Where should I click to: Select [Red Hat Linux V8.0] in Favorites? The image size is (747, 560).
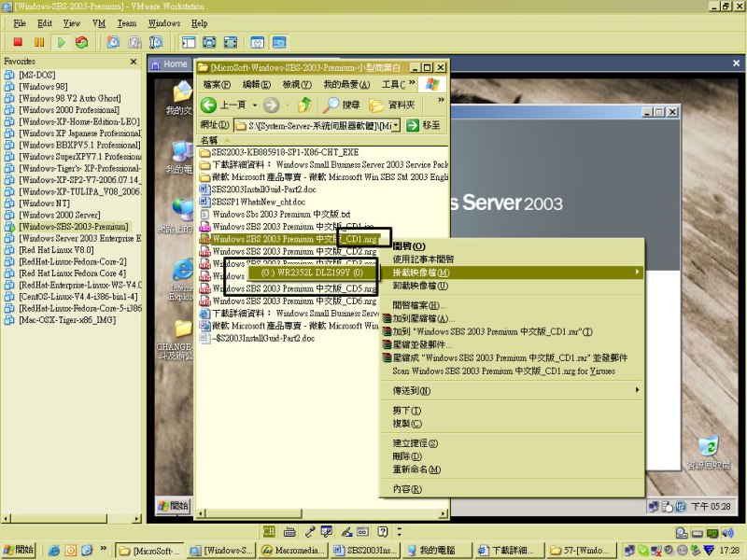(56, 250)
